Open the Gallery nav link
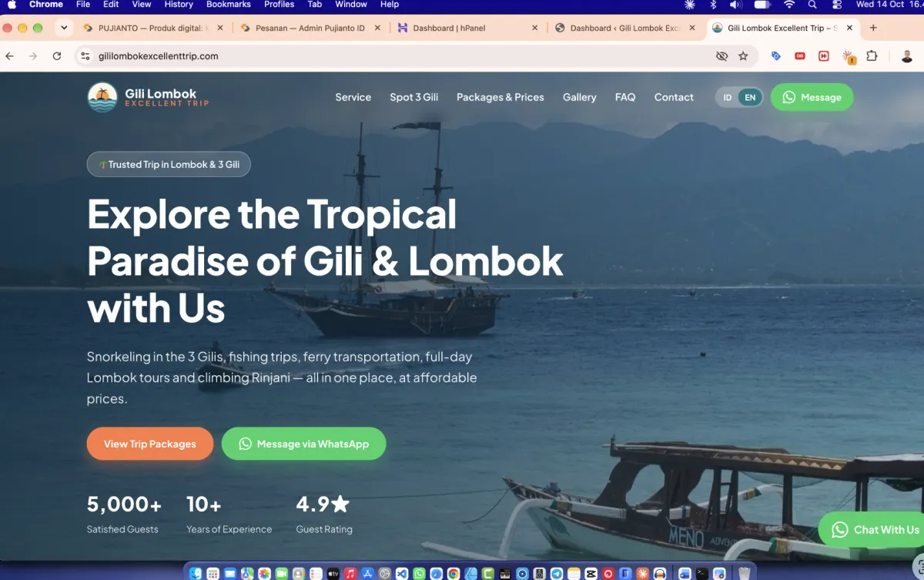This screenshot has width=924, height=580. tap(580, 97)
